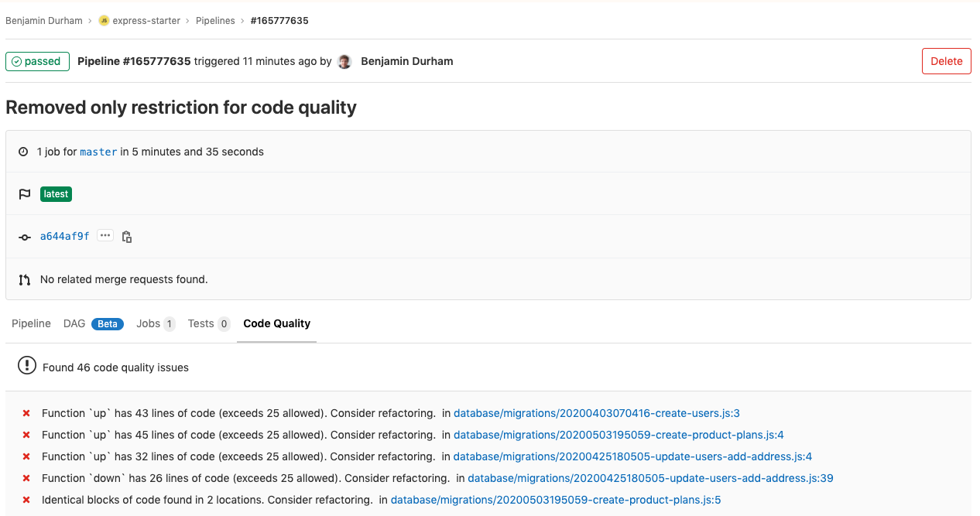Open update-users-add-address.js:39 file link
Screen dimensions: 980x516
pos(650,478)
